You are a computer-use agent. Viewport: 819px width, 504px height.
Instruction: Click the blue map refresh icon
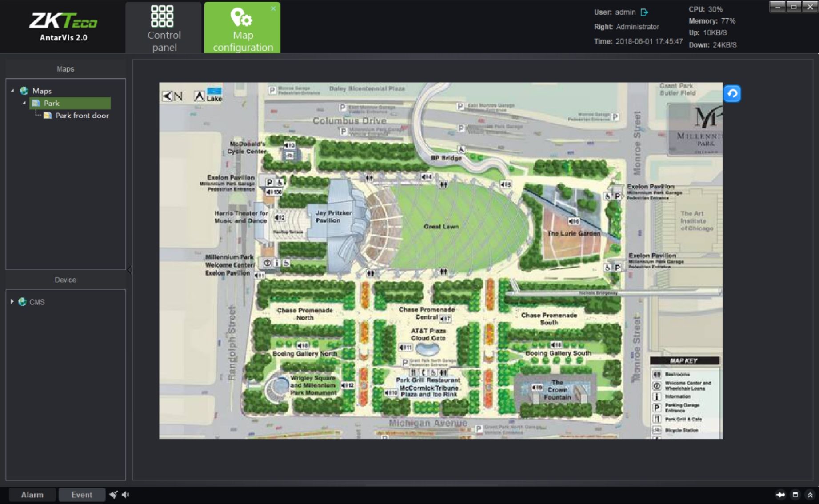tap(732, 93)
